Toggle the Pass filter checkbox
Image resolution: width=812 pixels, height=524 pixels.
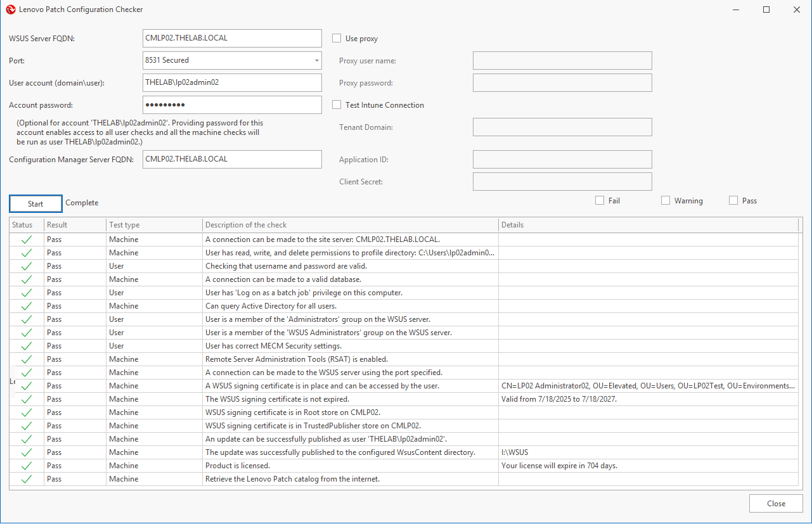coord(733,201)
